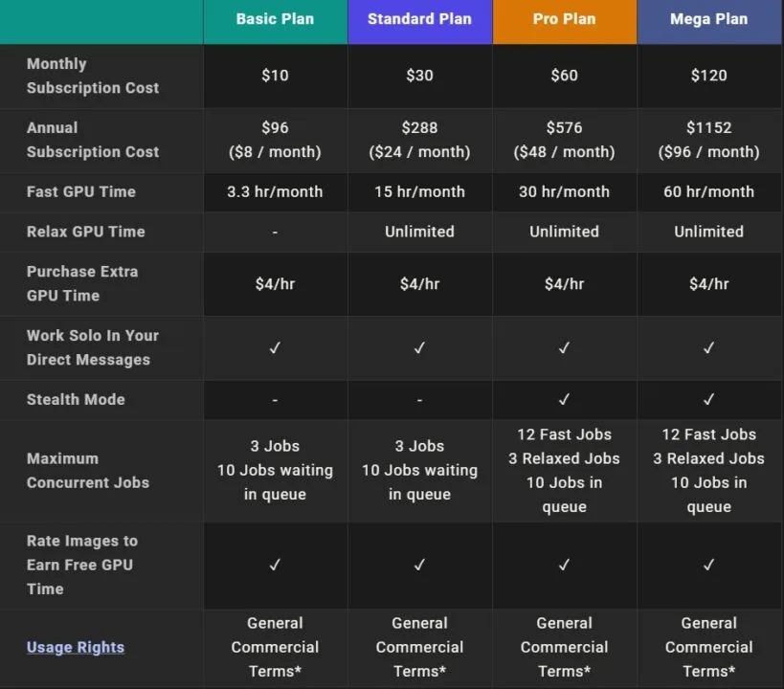
Task: Click the Stealth Mode row label
Action: click(x=76, y=399)
